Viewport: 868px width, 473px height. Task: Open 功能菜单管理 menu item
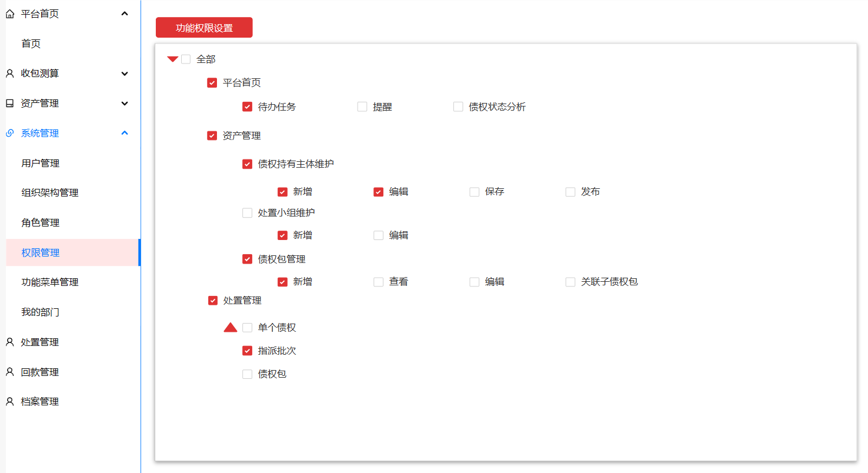click(x=50, y=282)
